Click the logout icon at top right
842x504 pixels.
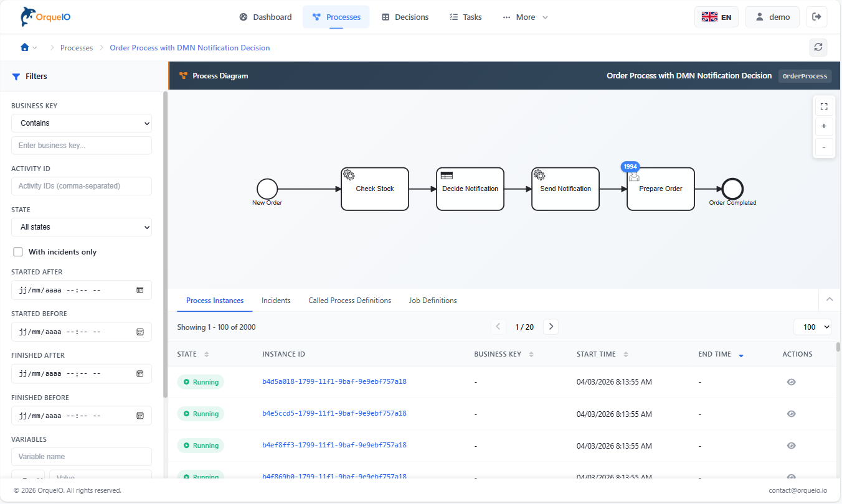pos(816,17)
